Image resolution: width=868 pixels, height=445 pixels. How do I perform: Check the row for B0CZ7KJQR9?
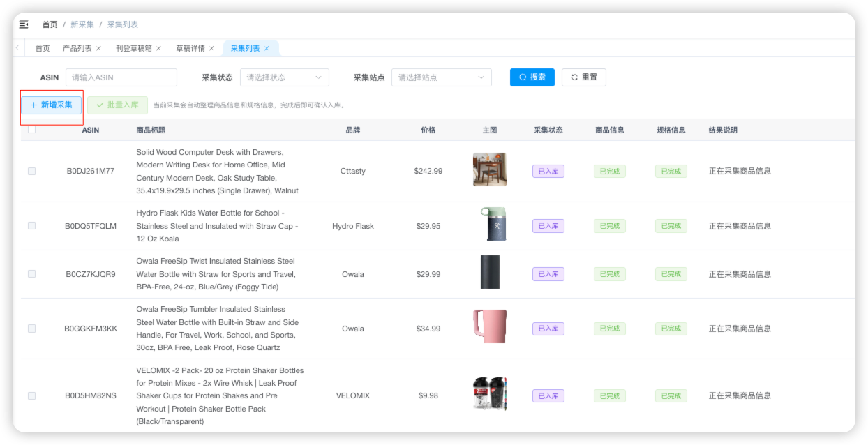(31, 274)
